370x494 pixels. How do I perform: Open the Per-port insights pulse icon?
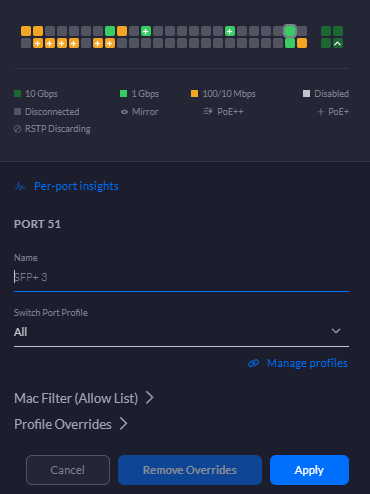[x=20, y=186]
